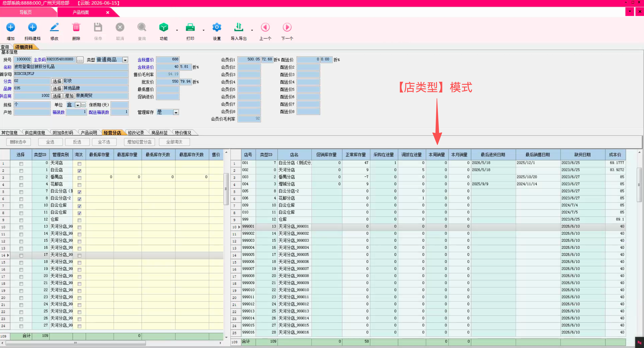644x348 pixels.
Task: Uncheck the 淘汰 checkbox for 白云店 row
Action: pyautogui.click(x=79, y=171)
